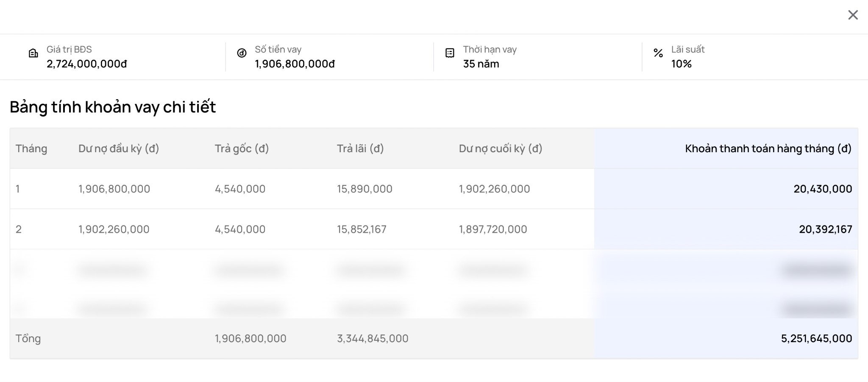Select total principal 1,906,800,000 in Tổng row
The height and width of the screenshot is (382, 868).
[x=250, y=339]
